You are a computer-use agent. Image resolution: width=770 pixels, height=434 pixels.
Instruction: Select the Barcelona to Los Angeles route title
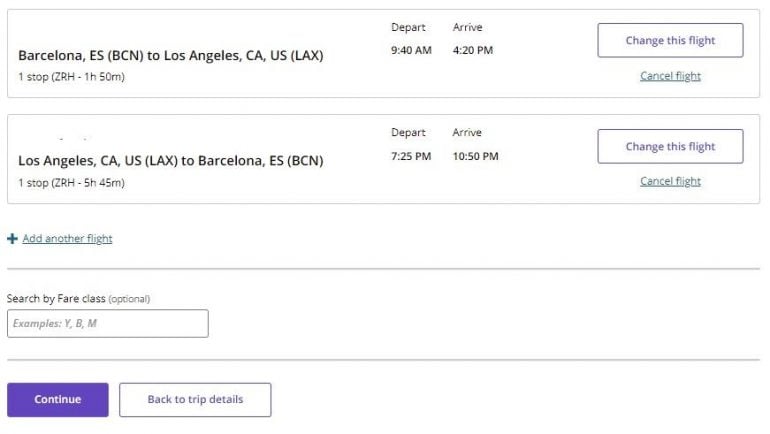[170, 55]
